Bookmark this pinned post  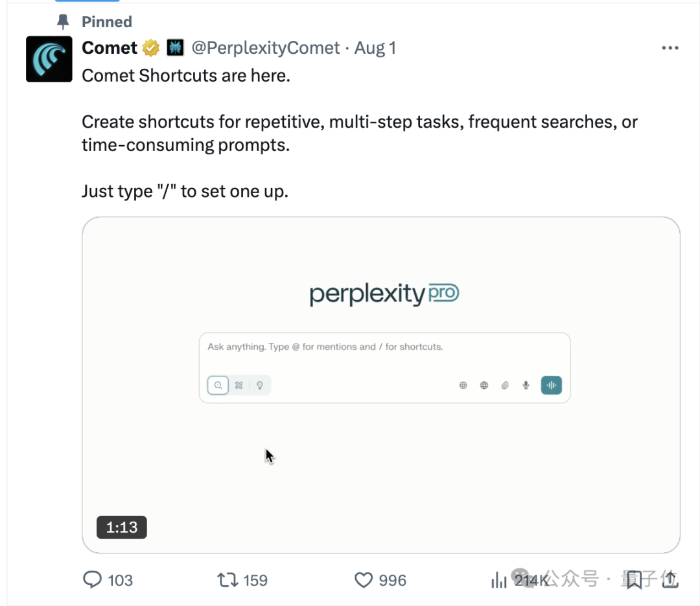click(633, 579)
